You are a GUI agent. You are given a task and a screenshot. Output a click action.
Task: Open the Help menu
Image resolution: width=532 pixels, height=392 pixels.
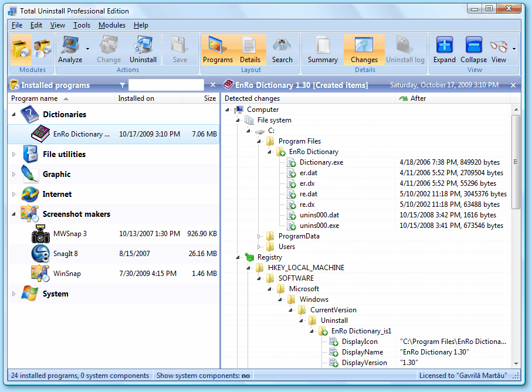tap(141, 25)
